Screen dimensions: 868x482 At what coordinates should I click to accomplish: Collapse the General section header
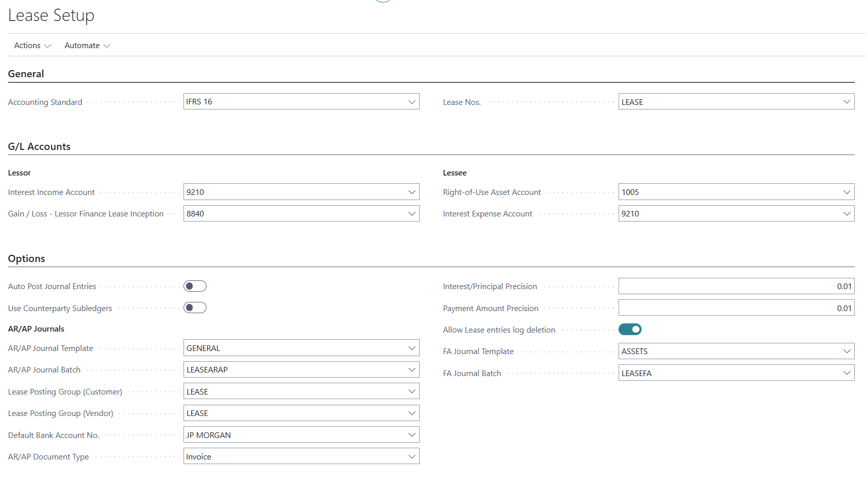pyautogui.click(x=26, y=74)
